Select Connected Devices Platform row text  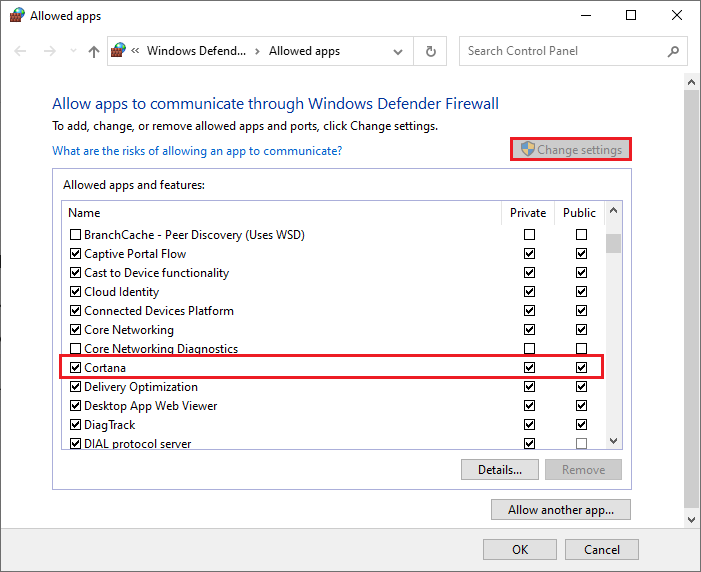point(159,311)
